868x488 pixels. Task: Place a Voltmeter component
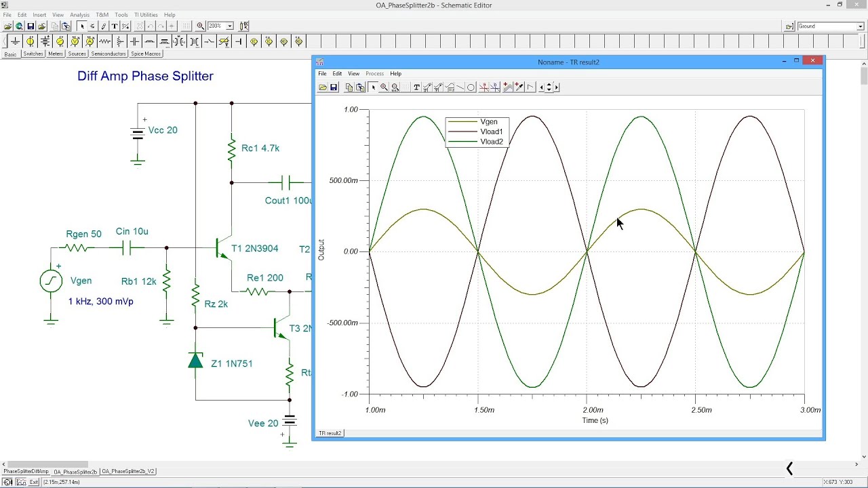[75, 41]
